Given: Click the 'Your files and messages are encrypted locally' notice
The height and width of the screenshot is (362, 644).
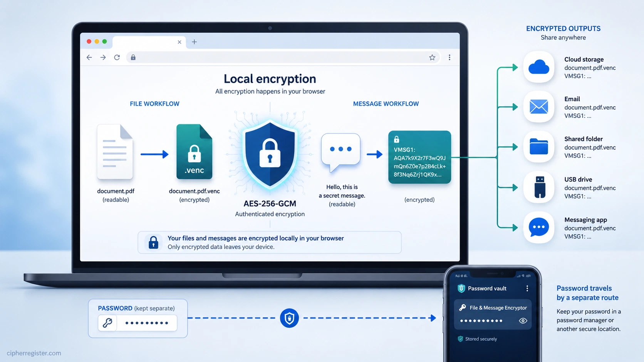Looking at the screenshot, I should 270,242.
